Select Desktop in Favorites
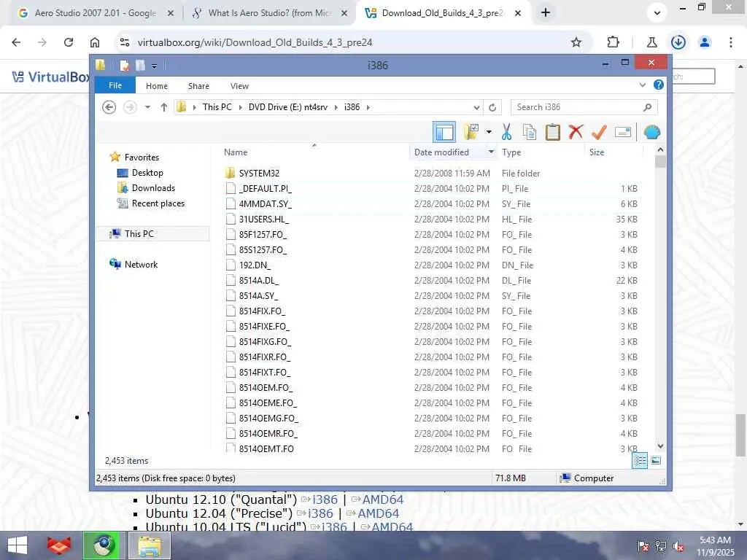 click(x=147, y=173)
